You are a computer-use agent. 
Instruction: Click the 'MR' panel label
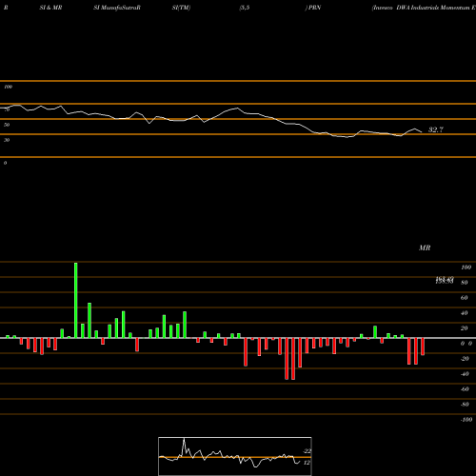(425, 248)
